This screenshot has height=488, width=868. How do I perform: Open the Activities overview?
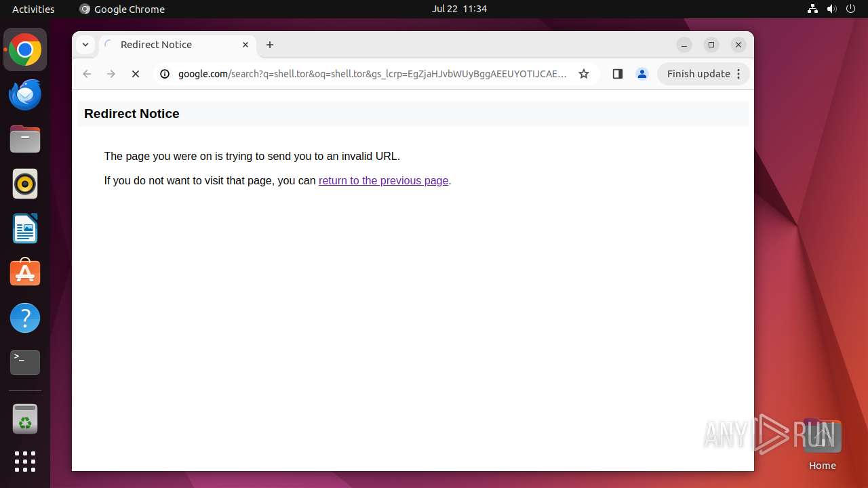point(33,9)
